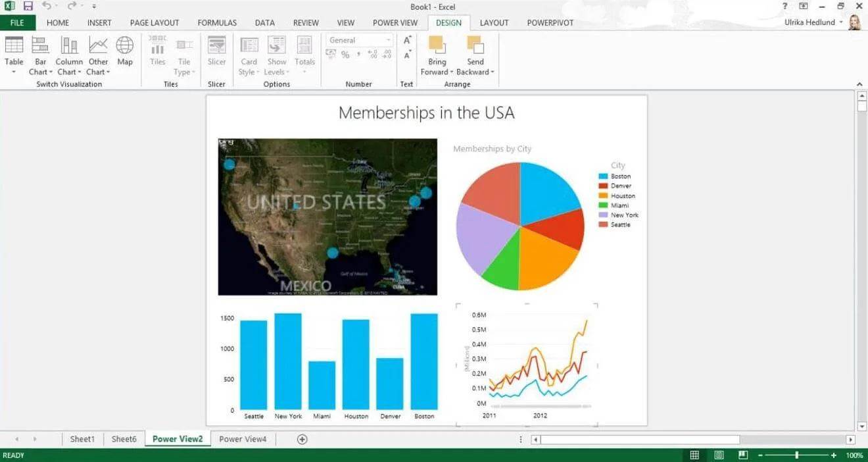This screenshot has width=868, height=462.
Task: Click the New York bar in bar chart
Action: [x=288, y=361]
